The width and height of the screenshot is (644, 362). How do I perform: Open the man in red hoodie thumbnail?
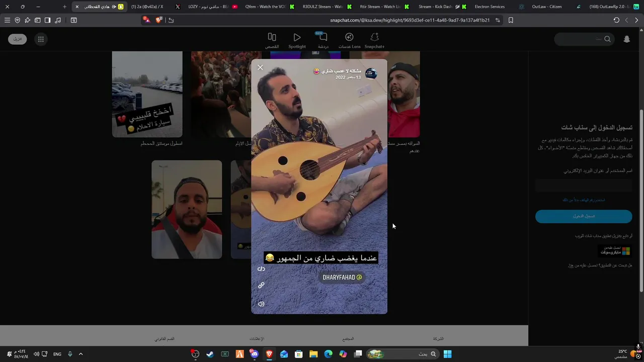(x=404, y=94)
